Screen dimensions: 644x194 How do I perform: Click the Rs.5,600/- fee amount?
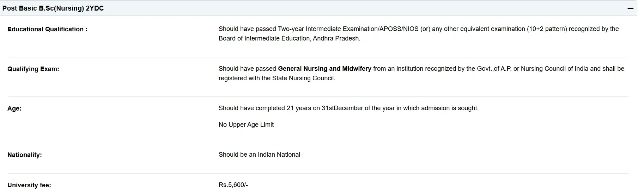tap(233, 185)
